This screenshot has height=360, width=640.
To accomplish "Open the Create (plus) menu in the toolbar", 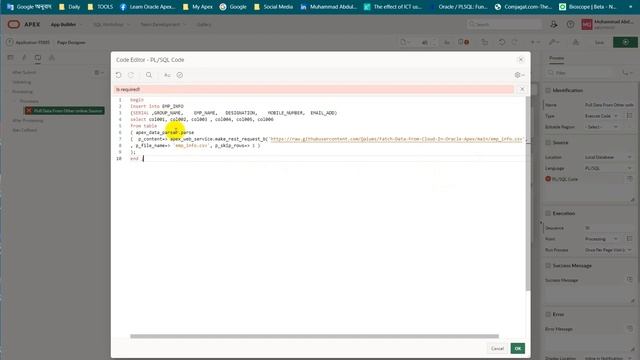I will click(x=534, y=42).
